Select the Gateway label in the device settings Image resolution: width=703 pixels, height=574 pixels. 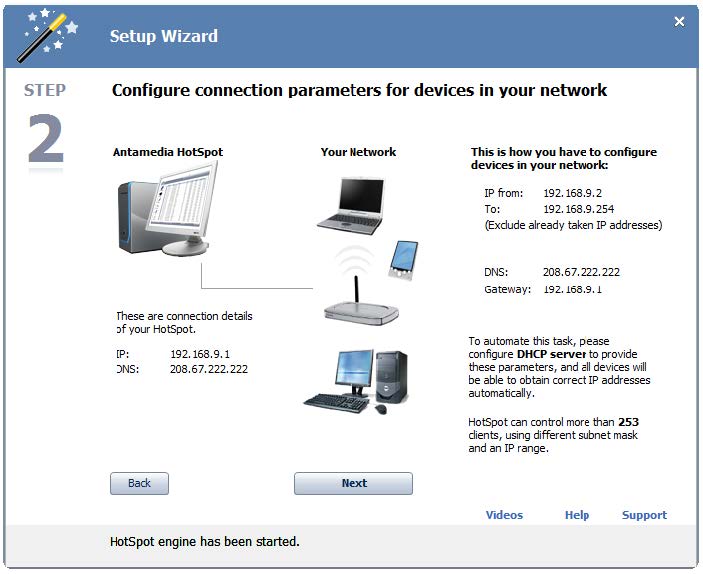coord(507,289)
